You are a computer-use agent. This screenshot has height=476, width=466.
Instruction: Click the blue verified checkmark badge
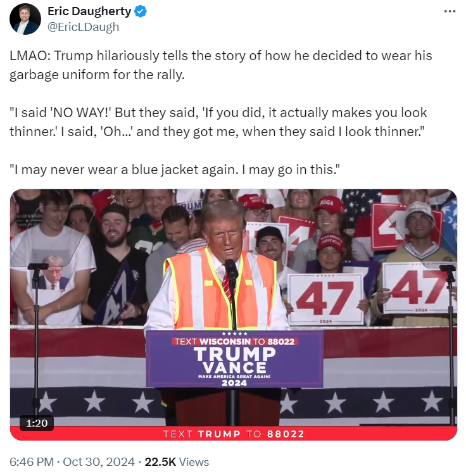[141, 11]
